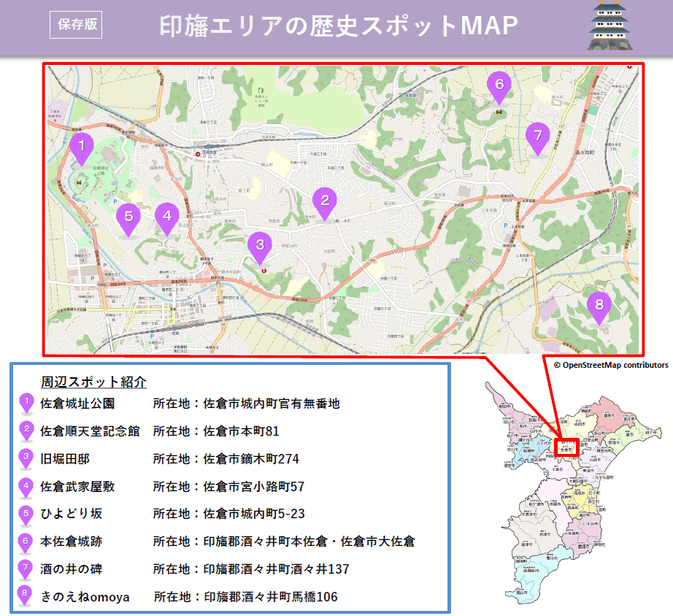Click map marker 7 for the Sake-no-i monument
673x616 pixels.
(538, 134)
